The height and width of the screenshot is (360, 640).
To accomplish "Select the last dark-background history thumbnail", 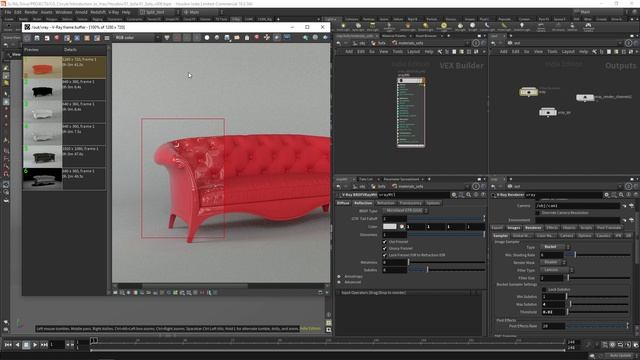I will pyautogui.click(x=42, y=179).
